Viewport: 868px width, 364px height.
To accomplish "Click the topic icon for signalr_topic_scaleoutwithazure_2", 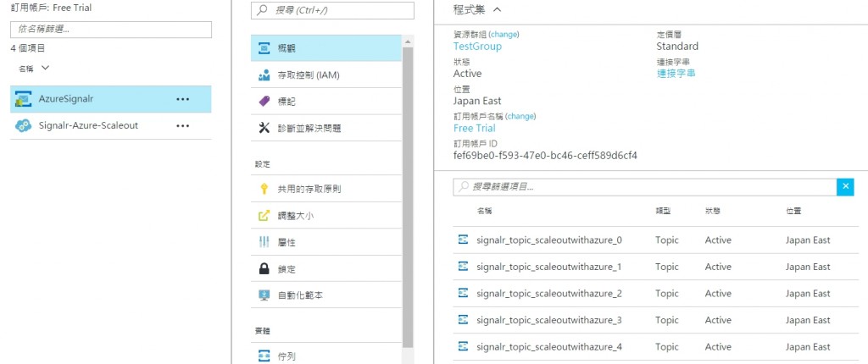I will pyautogui.click(x=464, y=293).
